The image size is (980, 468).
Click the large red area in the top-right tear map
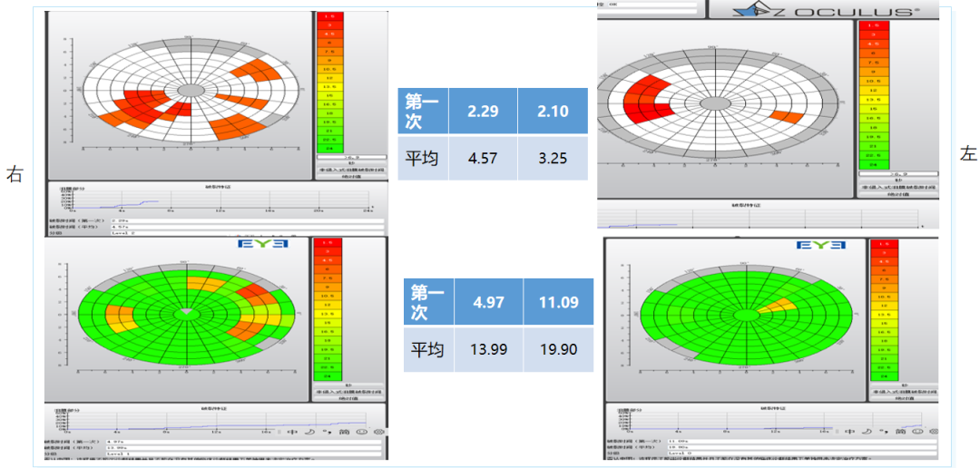[x=647, y=97]
